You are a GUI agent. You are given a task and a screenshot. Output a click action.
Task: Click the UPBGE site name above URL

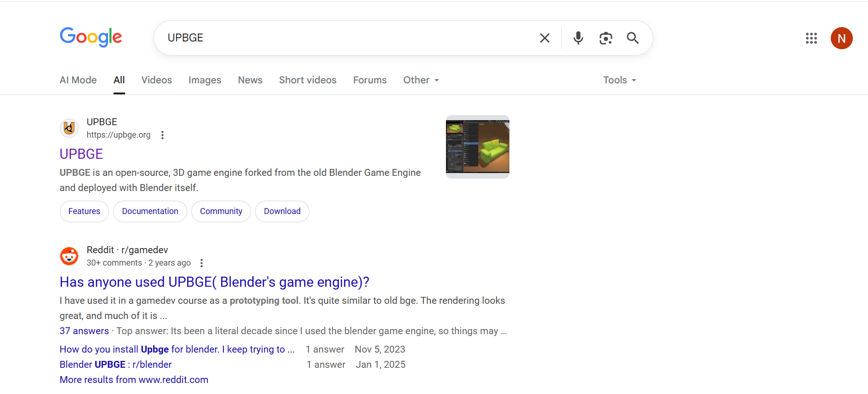click(x=102, y=122)
